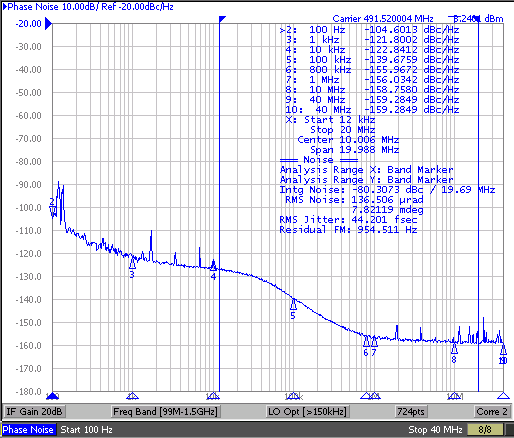The image size is (514, 438).
Task: Select marker 6 at 800 kHz
Action: tap(366, 342)
